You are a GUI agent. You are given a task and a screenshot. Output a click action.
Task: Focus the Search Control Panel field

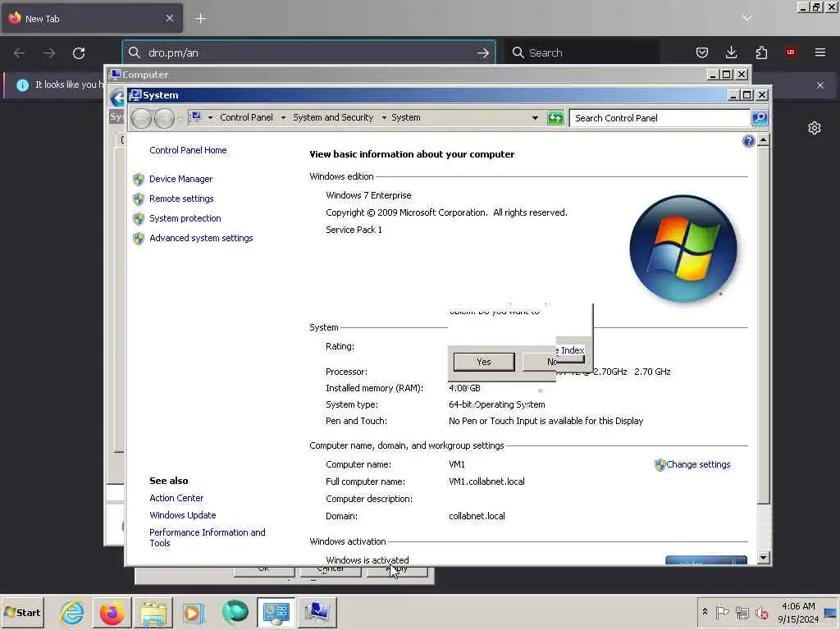[x=660, y=118]
